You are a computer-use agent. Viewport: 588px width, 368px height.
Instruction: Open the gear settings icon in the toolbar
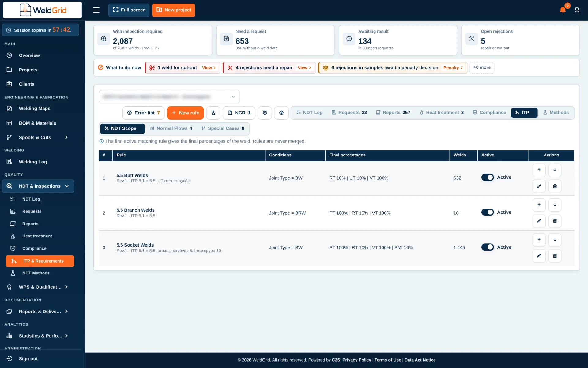(265, 113)
